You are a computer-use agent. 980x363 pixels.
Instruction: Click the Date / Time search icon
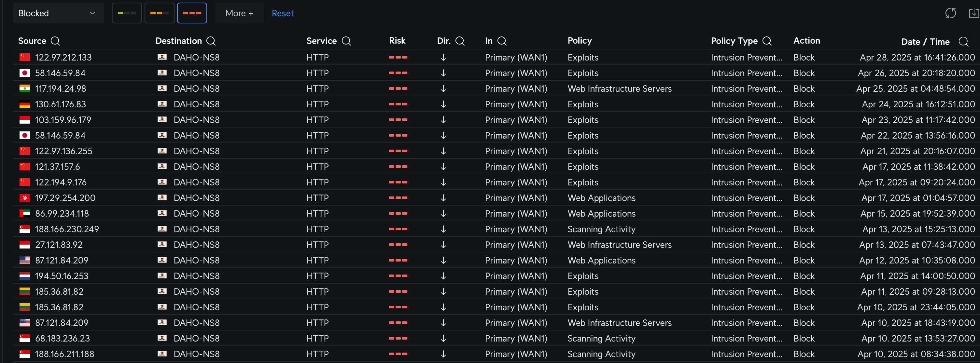pyautogui.click(x=963, y=42)
